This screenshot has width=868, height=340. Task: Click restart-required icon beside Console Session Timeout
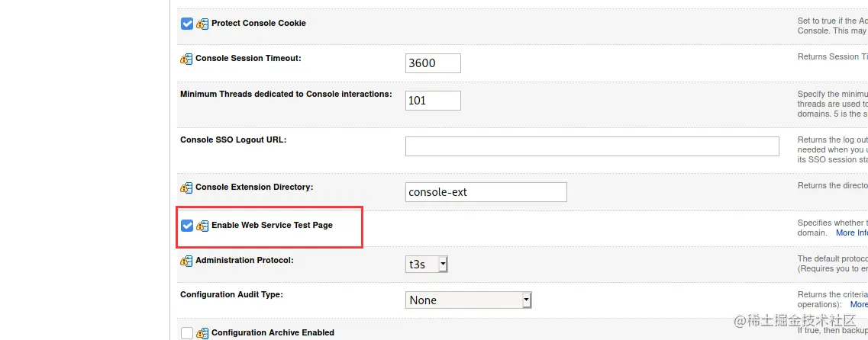(x=186, y=59)
